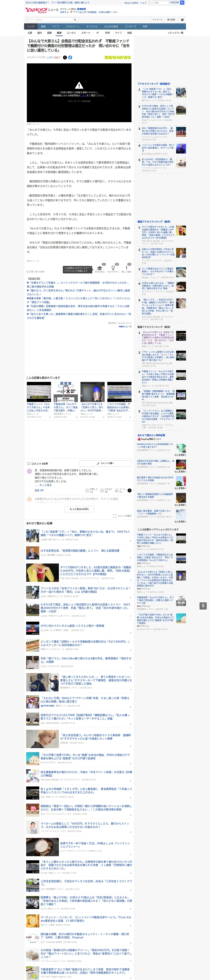Open the 速報 tab
The width and height of the screenshot is (210, 980).
pyautogui.click(x=43, y=27)
